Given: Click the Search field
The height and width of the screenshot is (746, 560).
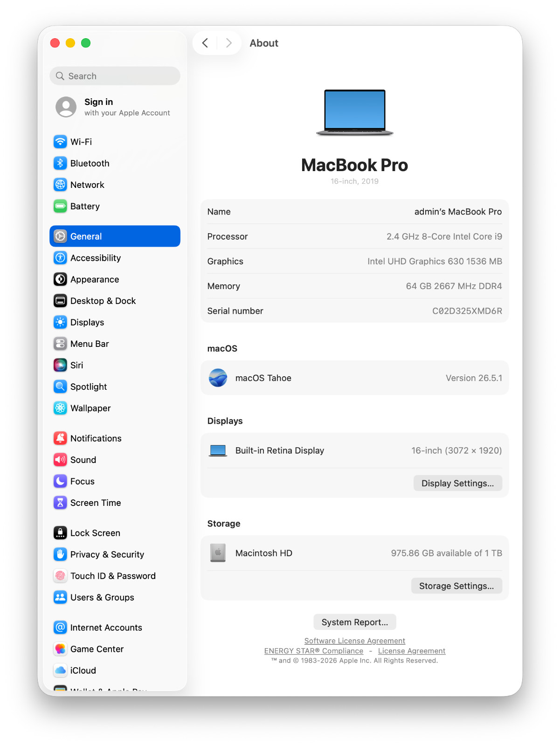Looking at the screenshot, I should [x=115, y=76].
